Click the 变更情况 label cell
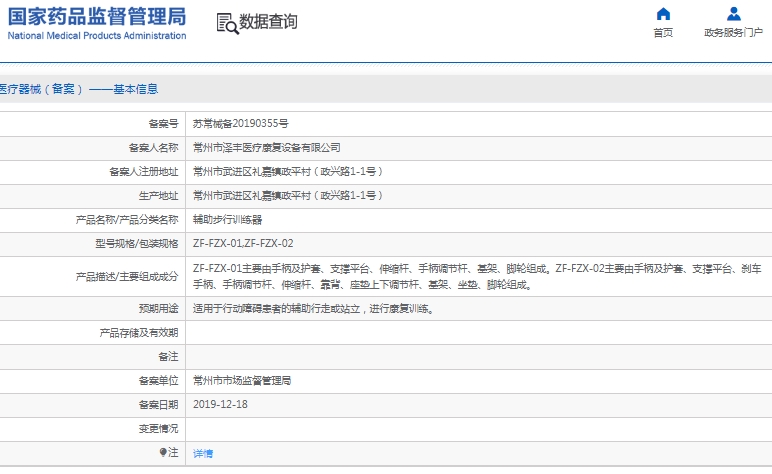772x474 pixels. click(159, 429)
